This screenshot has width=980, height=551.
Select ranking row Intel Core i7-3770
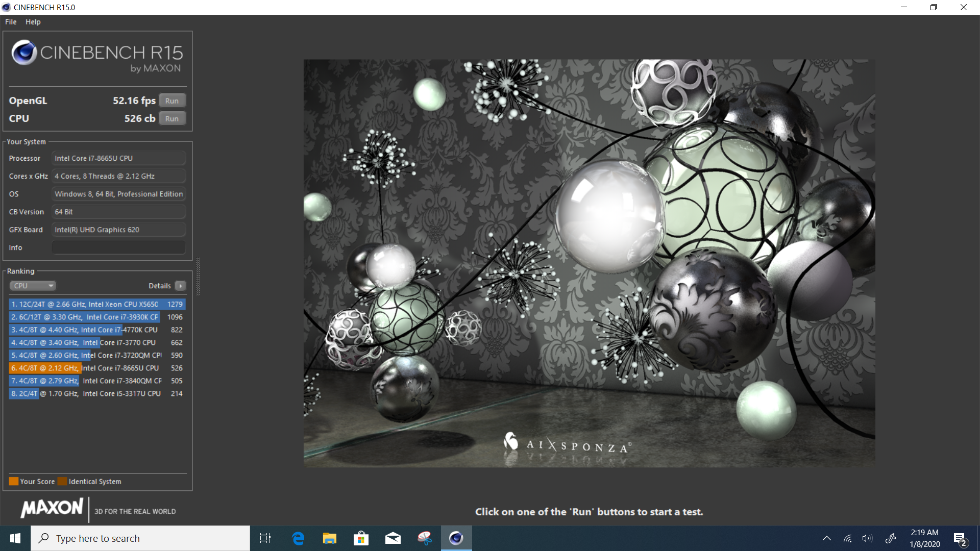click(97, 342)
